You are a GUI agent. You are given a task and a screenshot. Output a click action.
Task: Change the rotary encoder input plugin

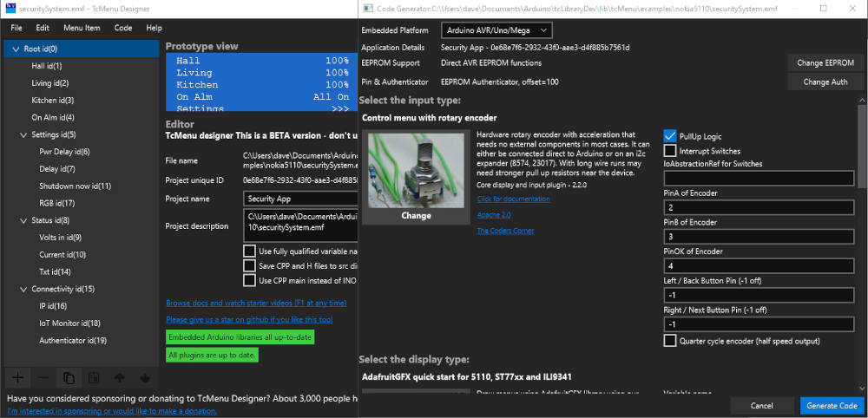pos(416,216)
